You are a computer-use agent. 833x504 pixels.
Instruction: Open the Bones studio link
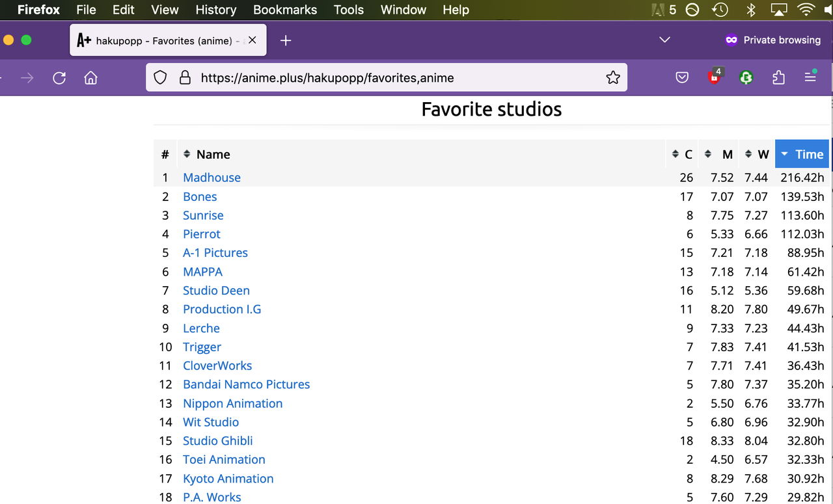[200, 196]
